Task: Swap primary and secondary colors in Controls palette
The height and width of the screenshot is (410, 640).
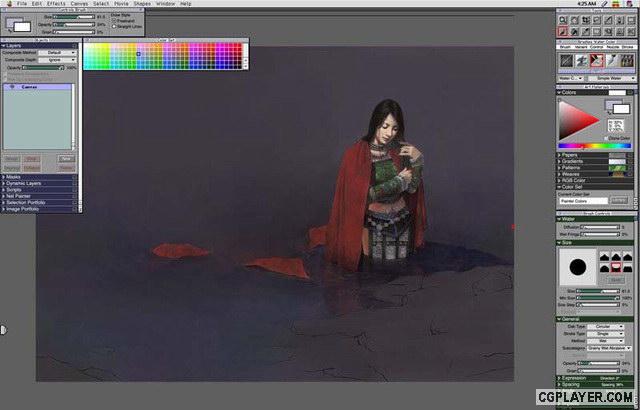Action: point(9,31)
